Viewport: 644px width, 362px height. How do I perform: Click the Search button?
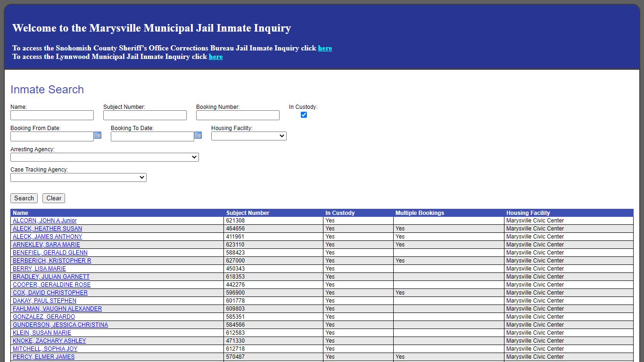pyautogui.click(x=24, y=198)
